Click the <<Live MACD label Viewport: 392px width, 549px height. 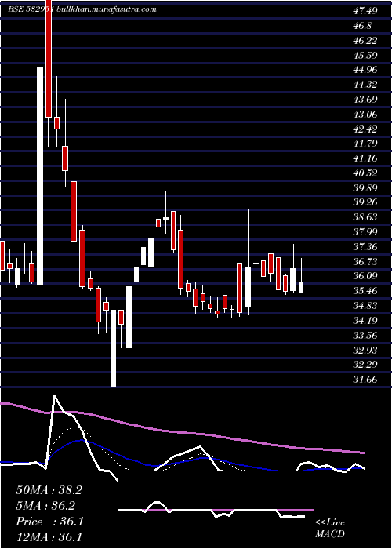coord(330,529)
